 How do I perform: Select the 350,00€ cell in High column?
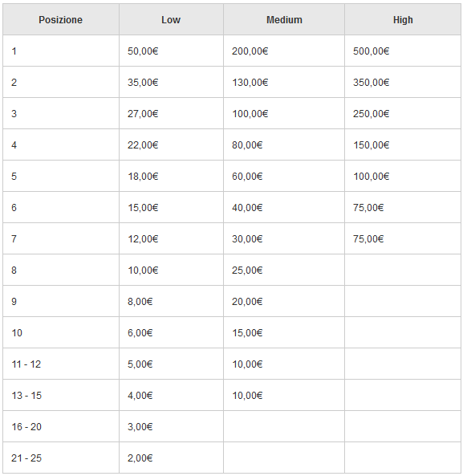(403, 82)
